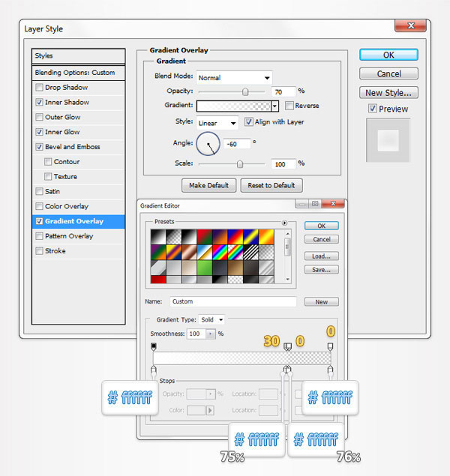This screenshot has height=476, width=450.
Task: Click the Angle input field showing -60
Action: (237, 144)
